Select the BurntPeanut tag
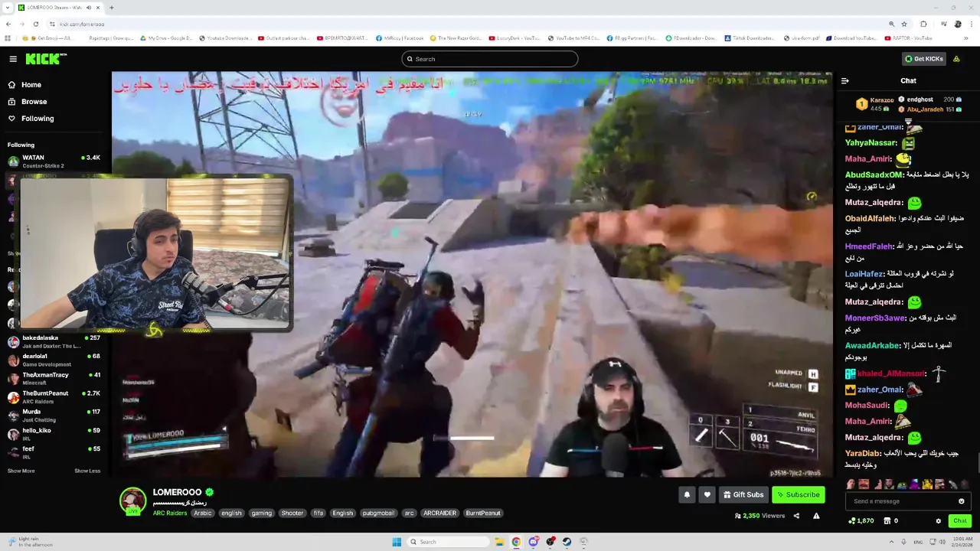The image size is (980, 551). pos(483,513)
